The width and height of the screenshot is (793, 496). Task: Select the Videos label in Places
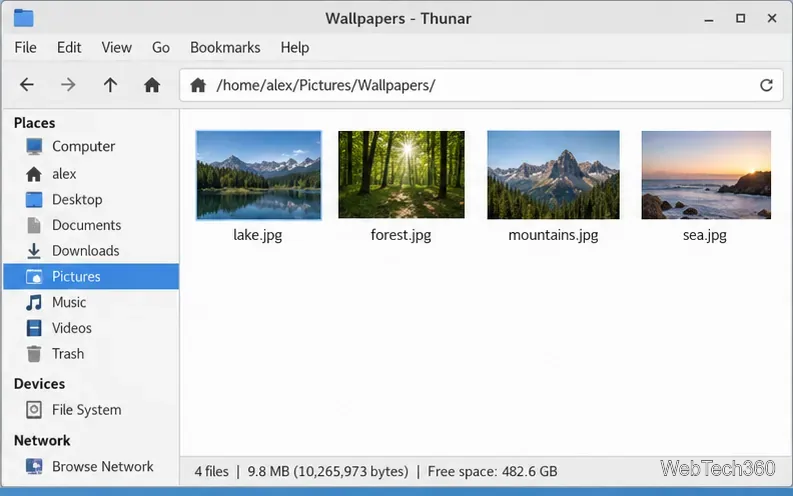coord(72,328)
